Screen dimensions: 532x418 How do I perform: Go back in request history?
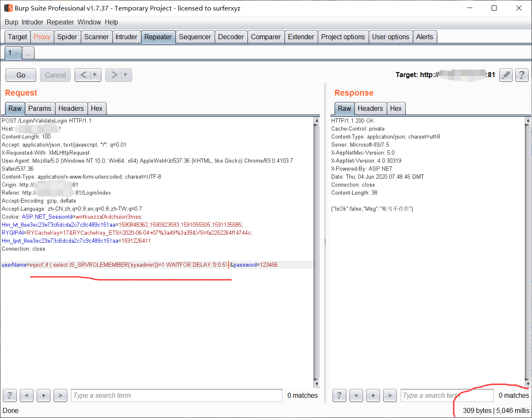click(x=83, y=75)
